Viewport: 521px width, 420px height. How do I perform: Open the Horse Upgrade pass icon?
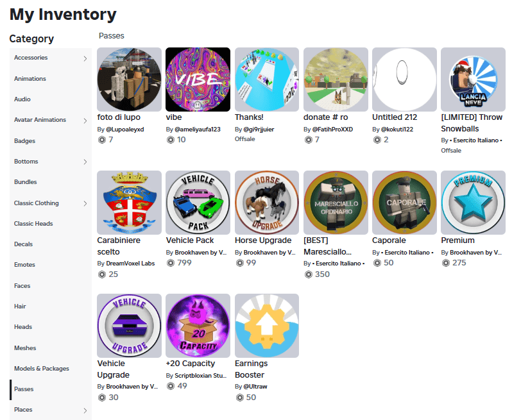coord(267,203)
